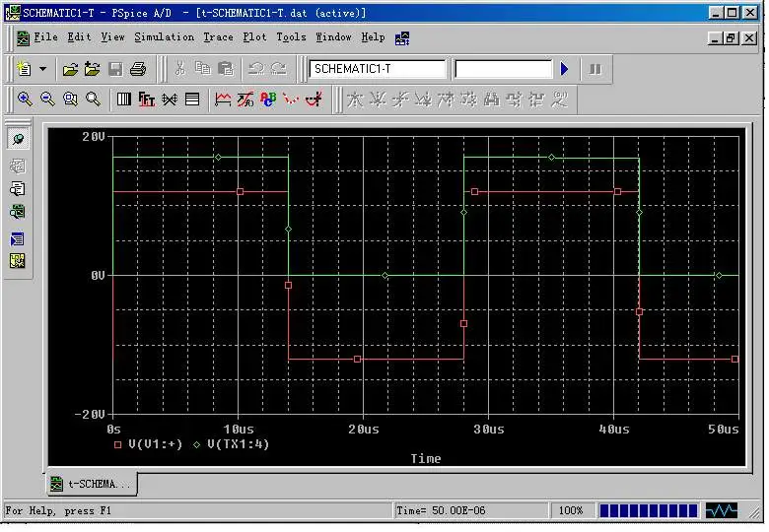Click the Zoom Out magnifier icon
This screenshot has height=532, width=769.
(x=47, y=100)
